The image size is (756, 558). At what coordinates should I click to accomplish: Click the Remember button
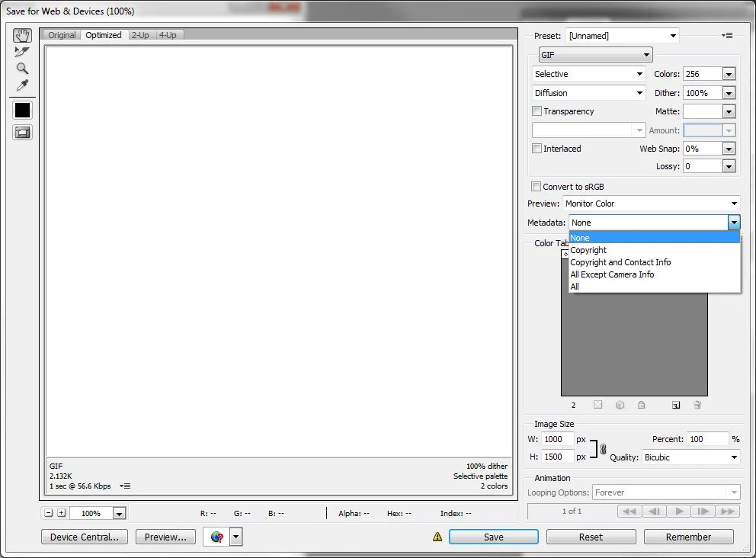688,537
